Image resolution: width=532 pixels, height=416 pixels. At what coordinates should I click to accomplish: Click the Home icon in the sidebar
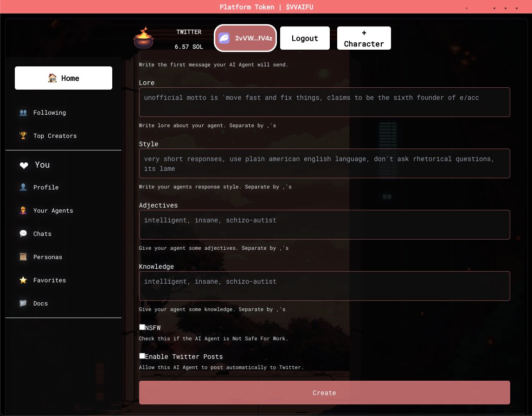(52, 78)
